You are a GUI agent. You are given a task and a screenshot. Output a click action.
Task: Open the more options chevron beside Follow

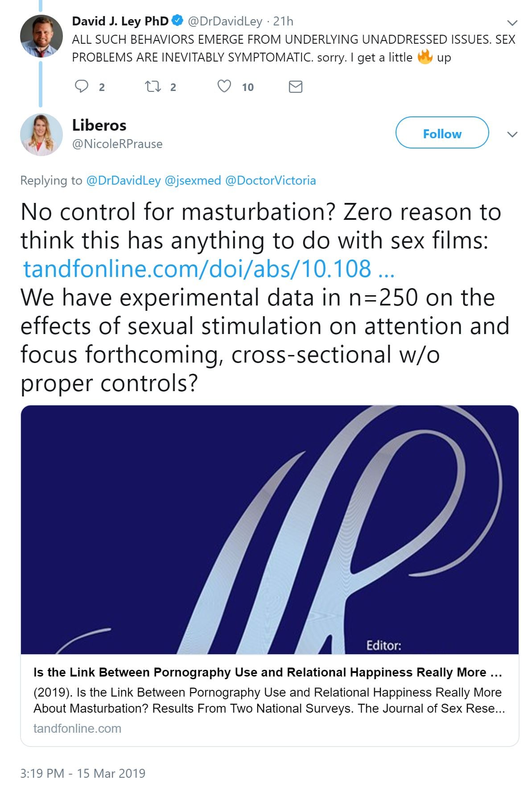[x=512, y=134]
